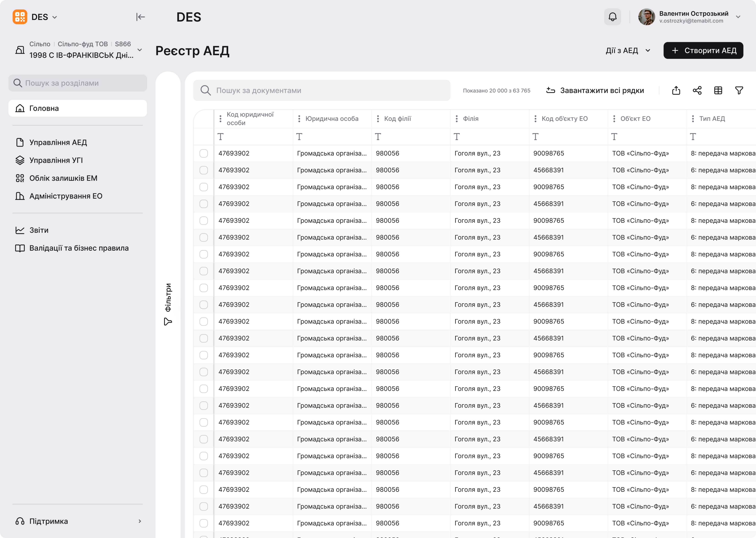Check the fifth row's checkbox
The width and height of the screenshot is (756, 538).
204,221
